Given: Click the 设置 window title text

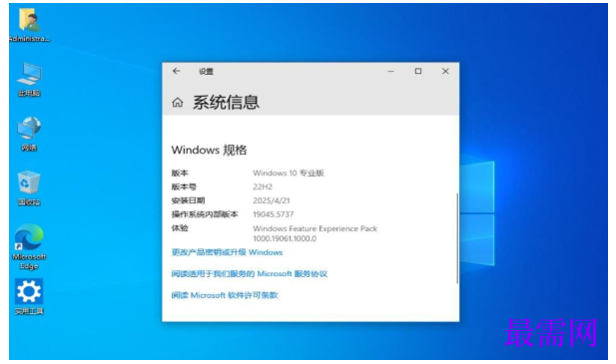Looking at the screenshot, I should tap(206, 72).
